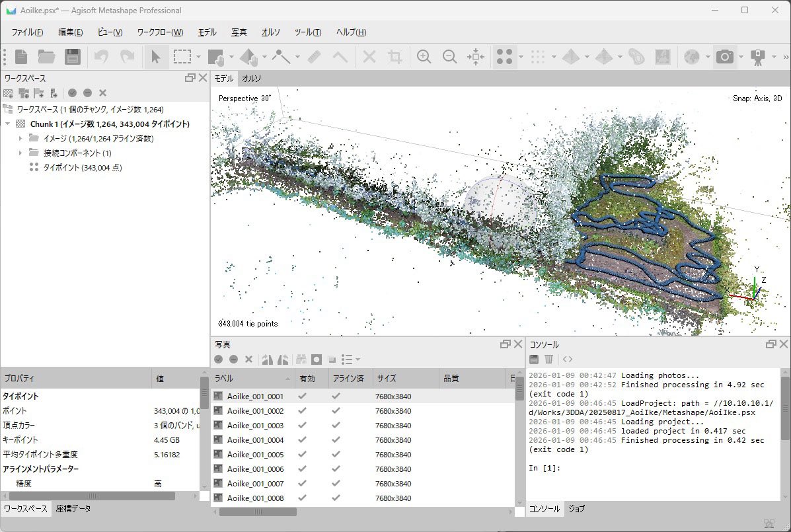Show the tiled model globe icon
This screenshot has width=791, height=532.
692,56
